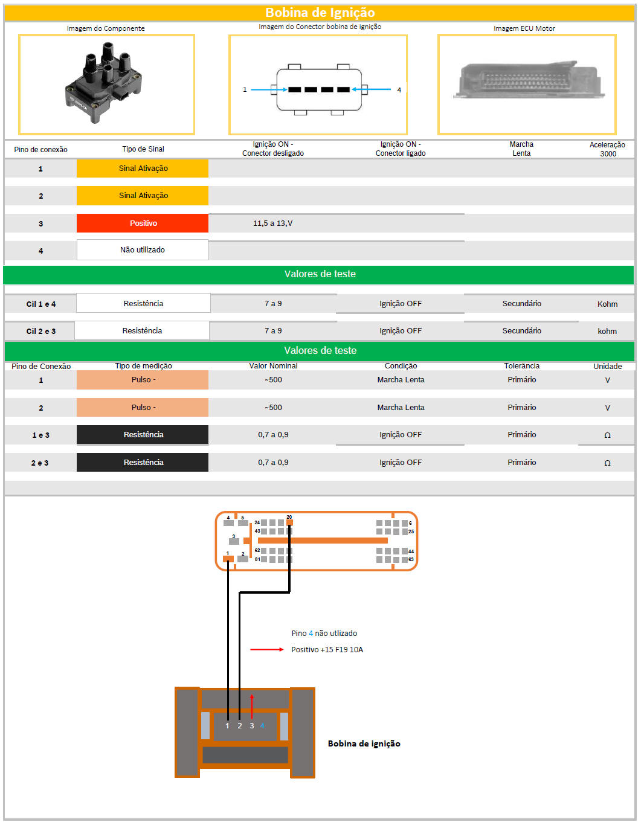644x825 pixels.
Task: Click blue arrow pointing from connector pin 1
Action: pyautogui.click(x=268, y=90)
